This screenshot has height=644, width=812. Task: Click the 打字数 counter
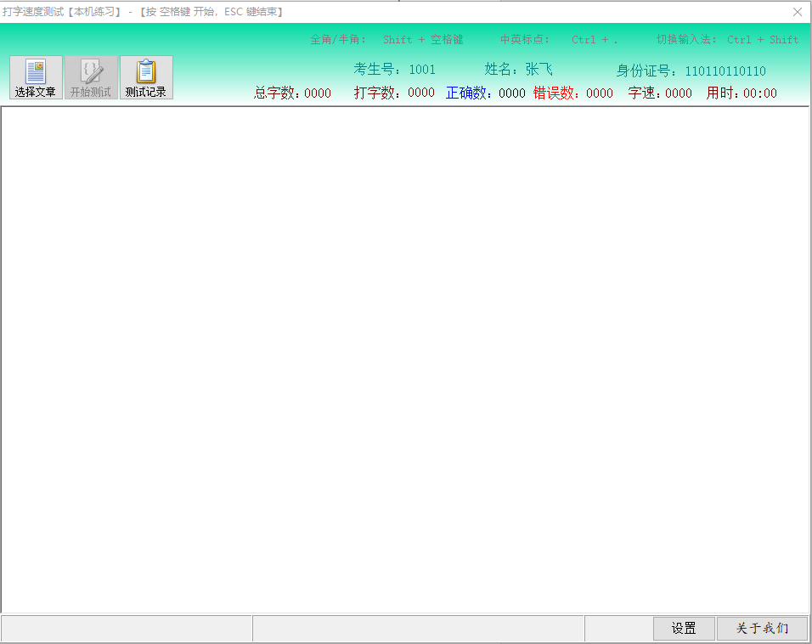[394, 93]
